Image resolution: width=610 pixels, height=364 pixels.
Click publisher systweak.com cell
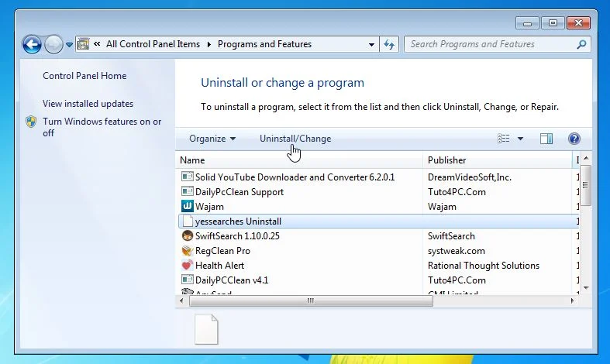click(x=457, y=251)
